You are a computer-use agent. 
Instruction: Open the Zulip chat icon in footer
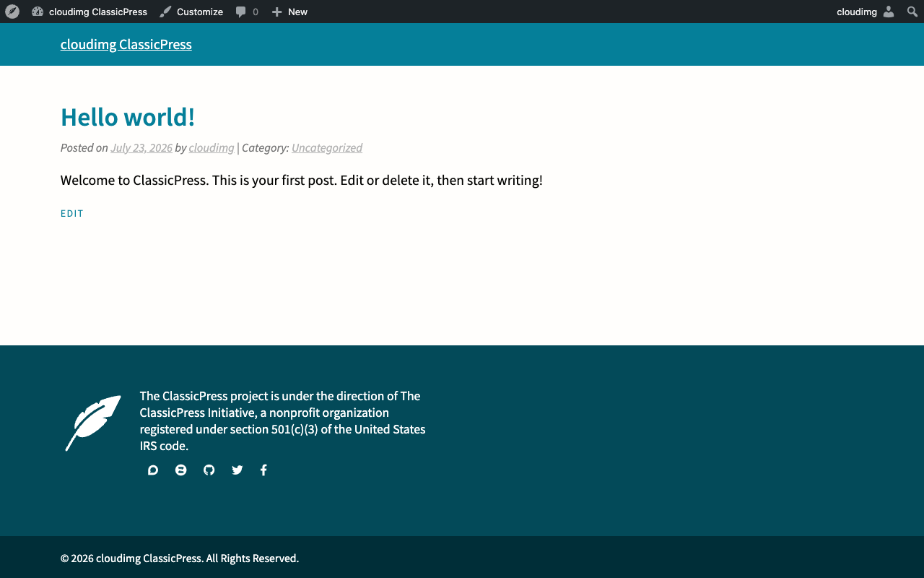point(181,470)
